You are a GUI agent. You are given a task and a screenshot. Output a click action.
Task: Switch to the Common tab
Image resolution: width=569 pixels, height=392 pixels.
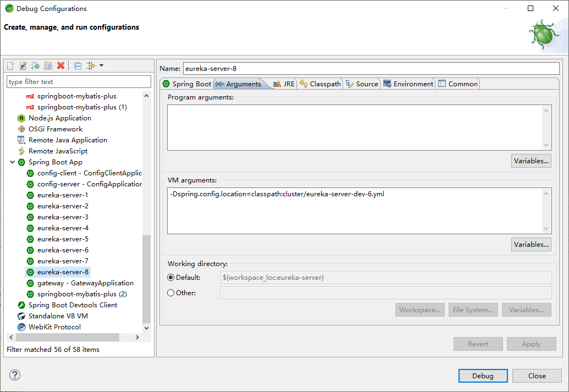[x=458, y=84]
